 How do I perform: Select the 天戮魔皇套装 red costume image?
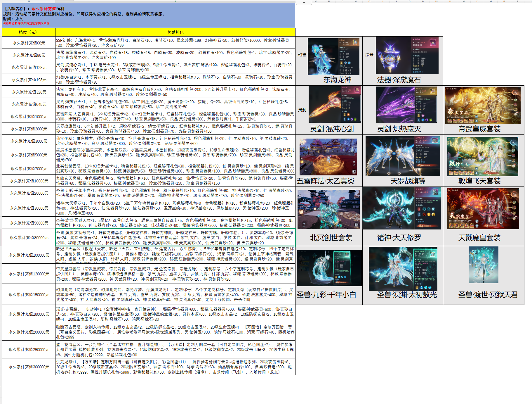pos(483,208)
